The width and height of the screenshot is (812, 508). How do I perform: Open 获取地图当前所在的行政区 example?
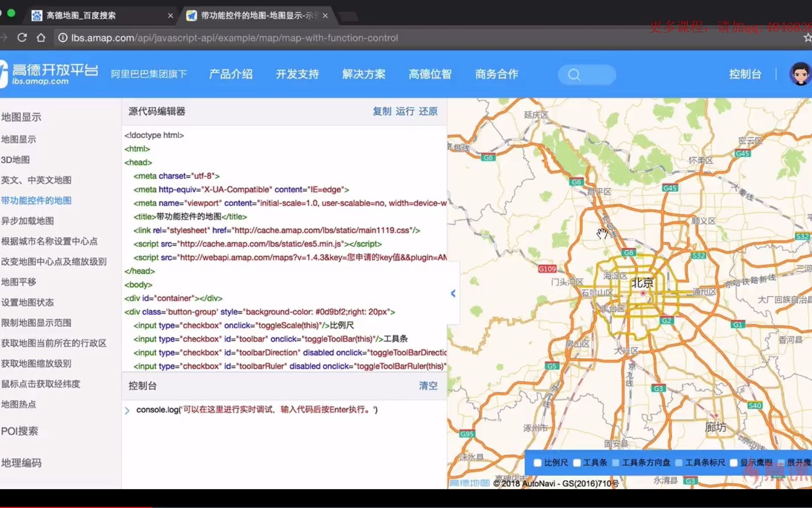[54, 343]
